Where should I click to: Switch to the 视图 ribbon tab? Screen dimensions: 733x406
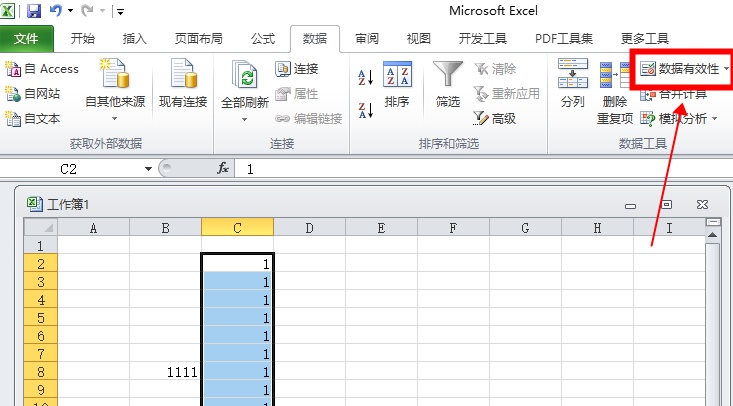coord(418,38)
